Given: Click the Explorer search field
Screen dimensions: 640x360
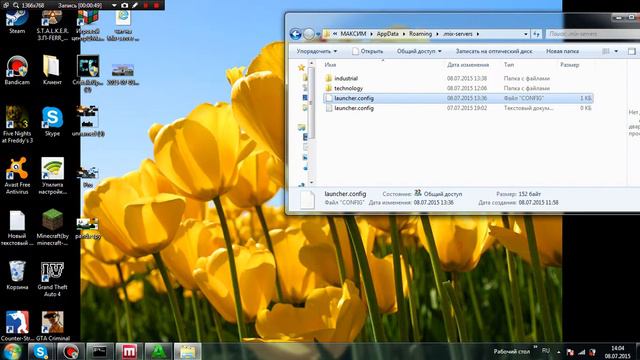Looking at the screenshot, I should click(x=592, y=34).
